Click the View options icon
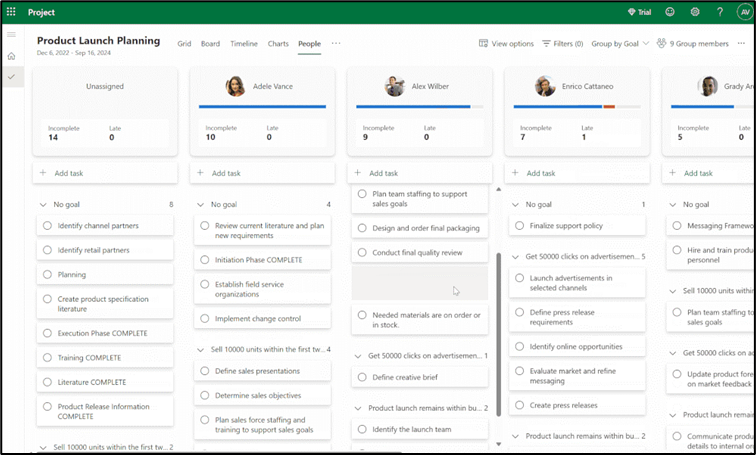756x455 pixels. 483,43
